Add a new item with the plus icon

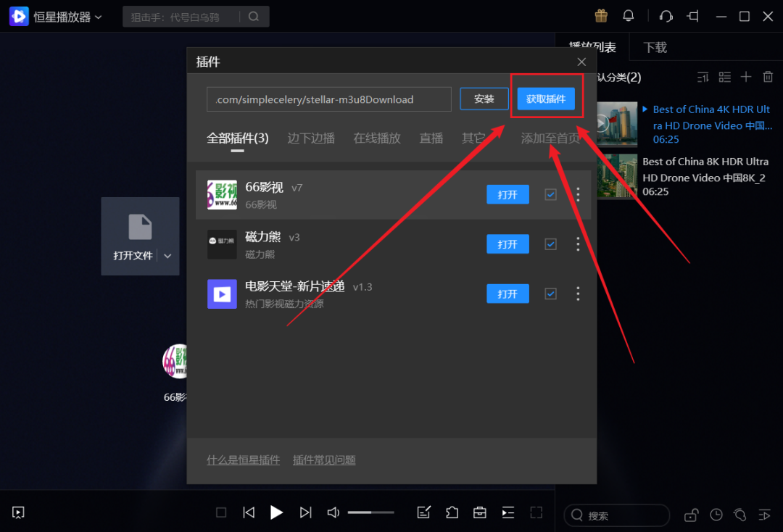(746, 76)
